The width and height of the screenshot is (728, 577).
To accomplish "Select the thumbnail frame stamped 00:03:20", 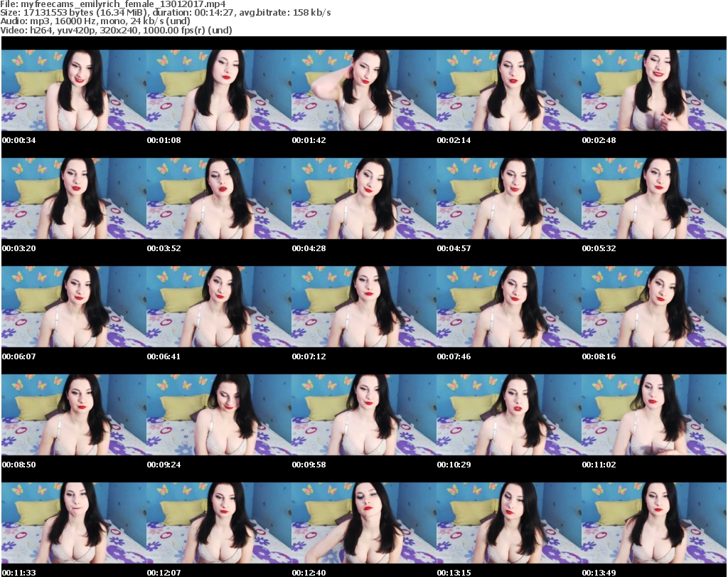I will [x=74, y=198].
